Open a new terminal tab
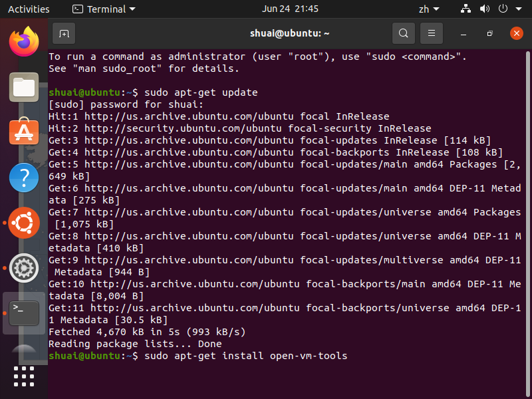 64,33
